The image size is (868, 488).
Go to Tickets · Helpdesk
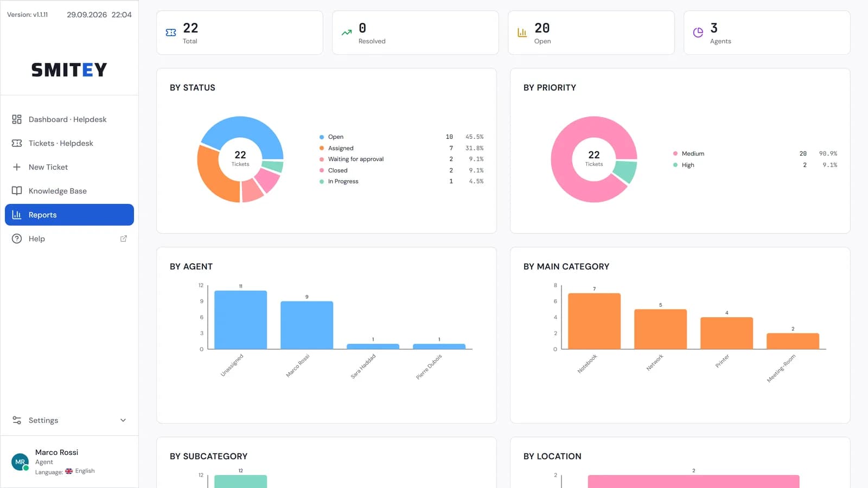[x=69, y=143]
